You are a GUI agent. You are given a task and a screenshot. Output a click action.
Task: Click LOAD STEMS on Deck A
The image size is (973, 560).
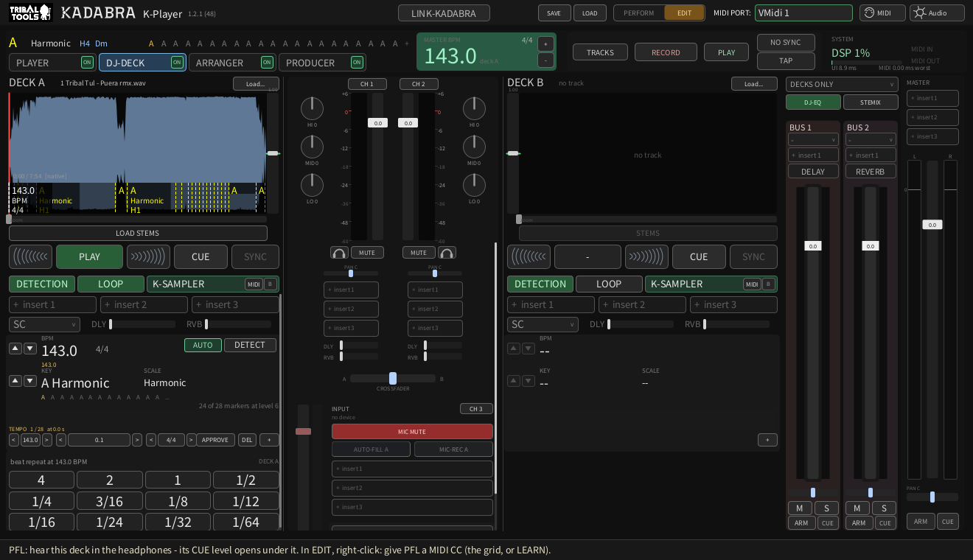point(138,233)
